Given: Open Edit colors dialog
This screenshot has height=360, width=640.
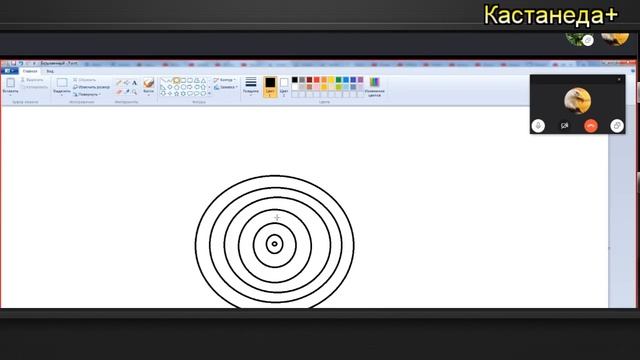Looking at the screenshot, I should click(374, 87).
